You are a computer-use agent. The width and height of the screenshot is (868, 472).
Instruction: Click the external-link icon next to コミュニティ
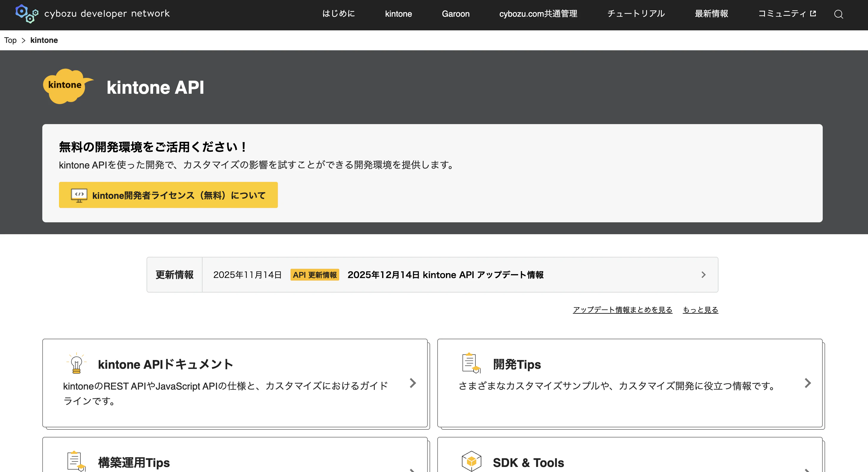click(x=814, y=13)
